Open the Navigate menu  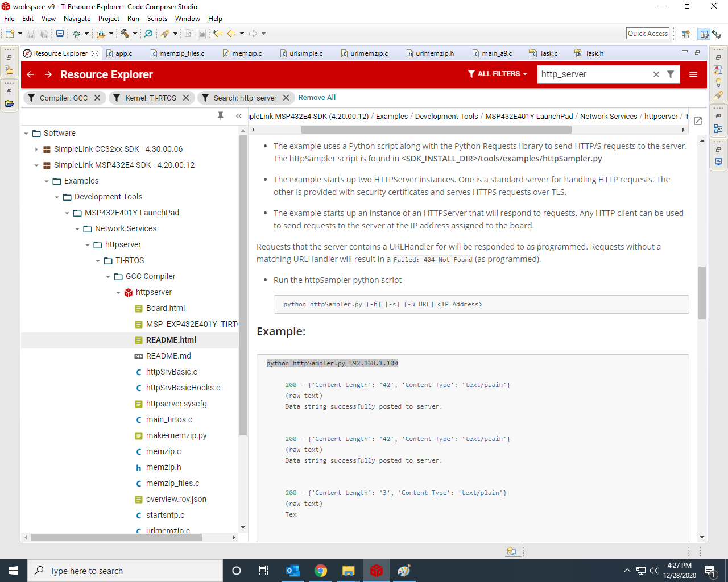coord(77,19)
